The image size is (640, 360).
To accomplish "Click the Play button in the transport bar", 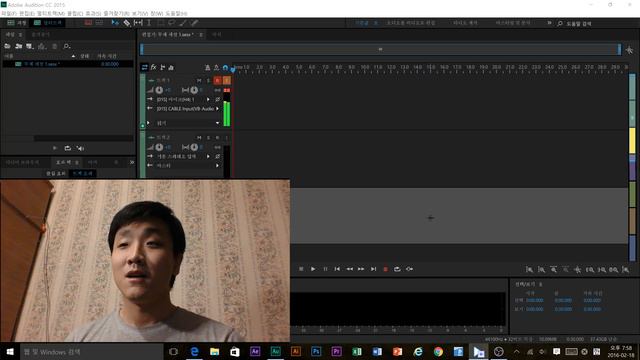I will [x=313, y=269].
